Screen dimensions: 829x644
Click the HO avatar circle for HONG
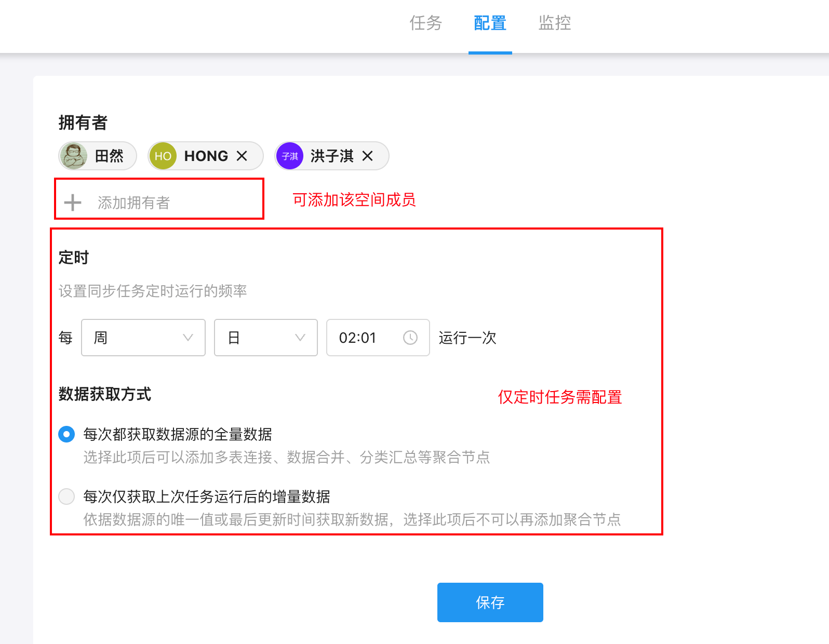click(x=163, y=156)
